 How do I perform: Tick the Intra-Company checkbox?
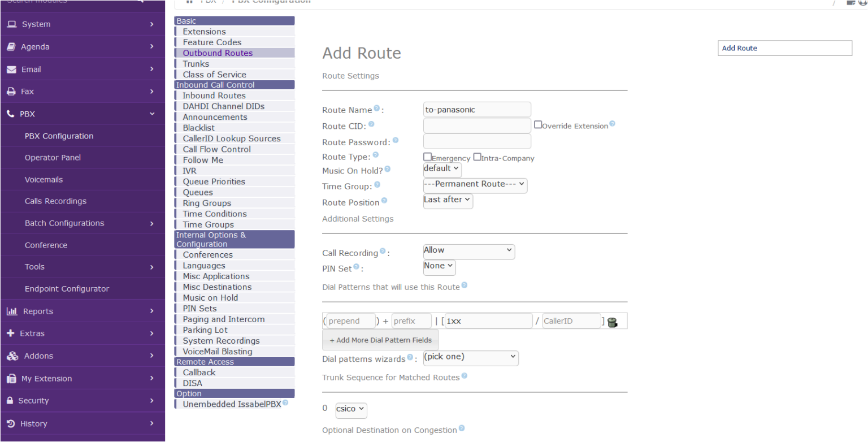(x=477, y=157)
